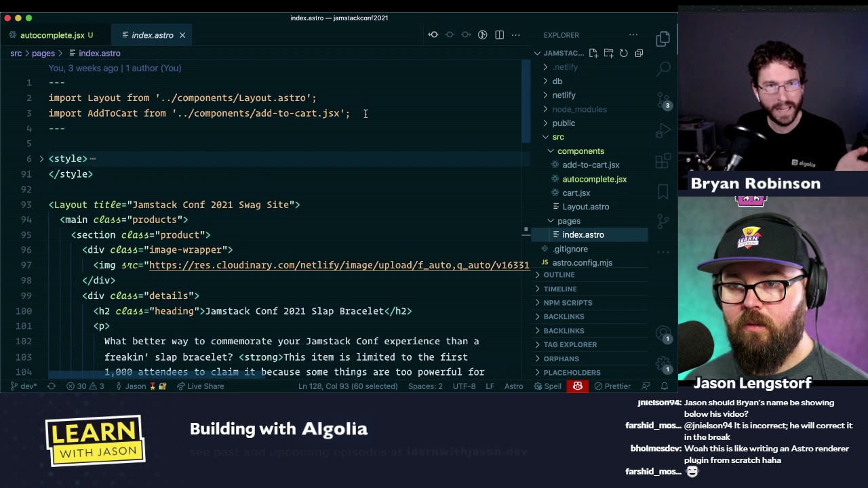
Task: Switch to the autocomplete.jsx tab
Action: point(54,35)
